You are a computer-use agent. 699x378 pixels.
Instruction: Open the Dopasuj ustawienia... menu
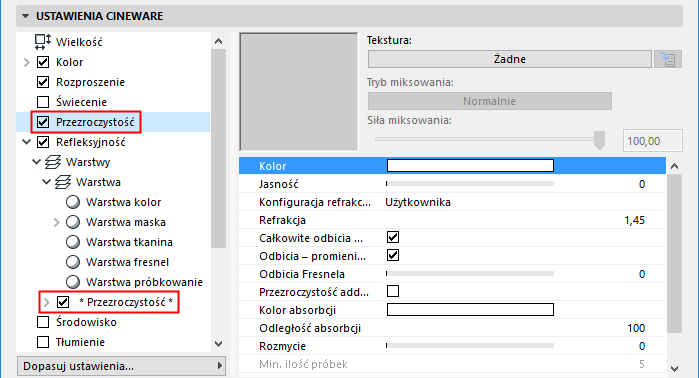(121, 366)
